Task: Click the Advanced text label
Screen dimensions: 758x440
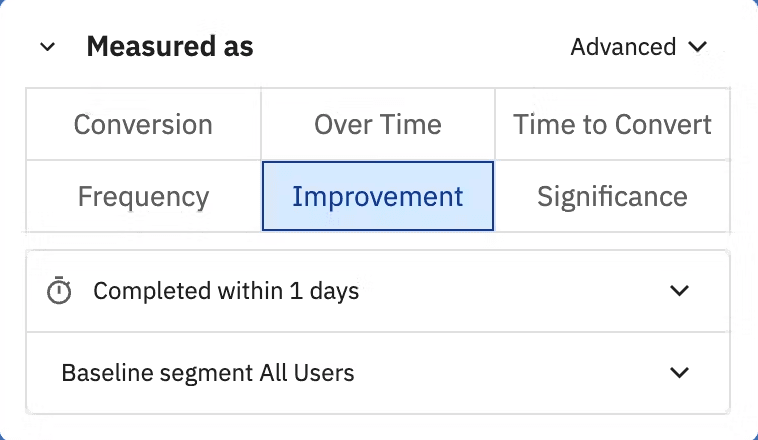Action: (623, 47)
